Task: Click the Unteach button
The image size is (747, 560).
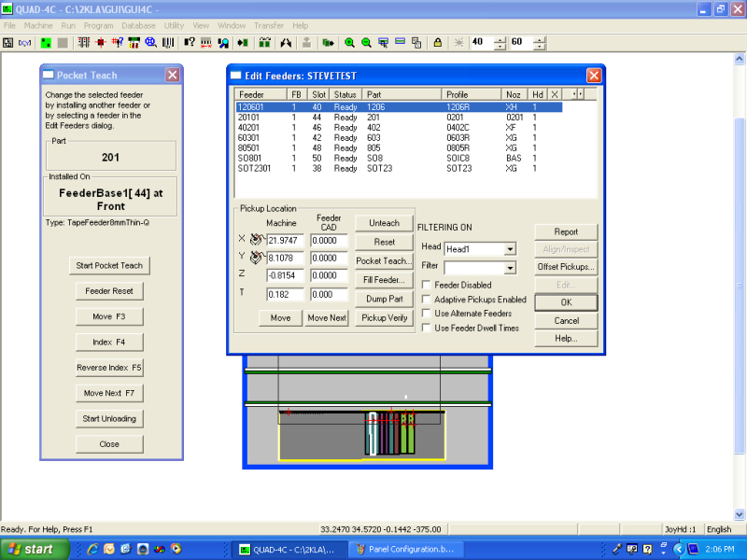Action: click(x=384, y=223)
